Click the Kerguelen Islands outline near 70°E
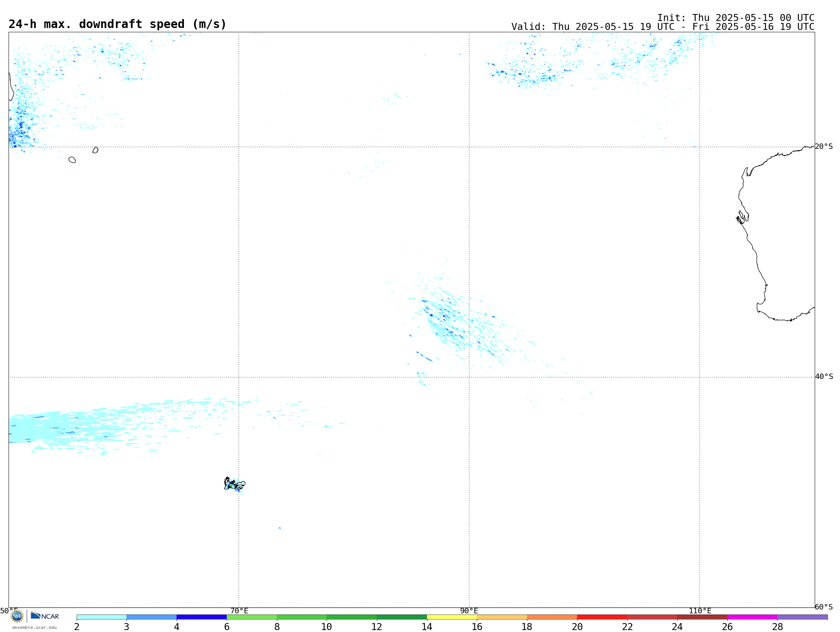Screen dimensions: 840x632 tap(234, 484)
